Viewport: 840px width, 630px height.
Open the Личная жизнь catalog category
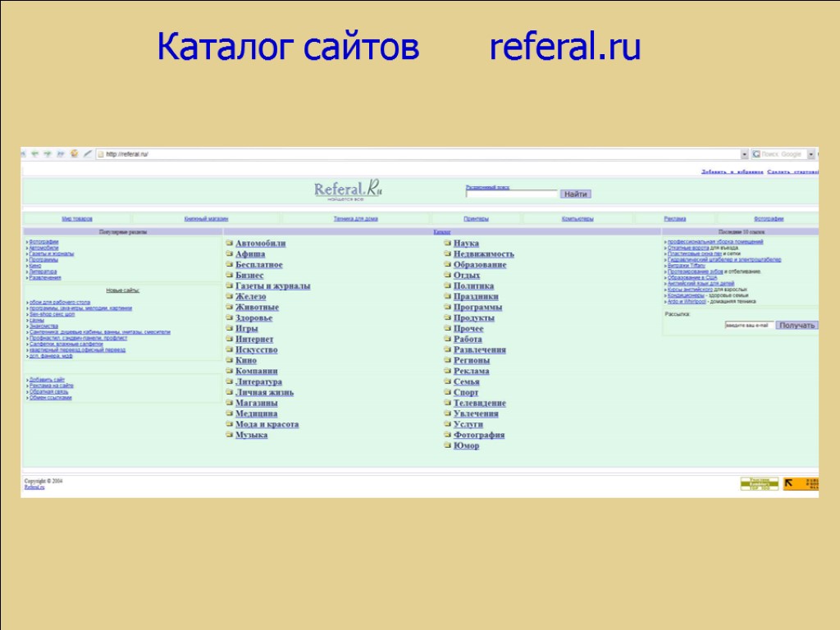pos(265,392)
